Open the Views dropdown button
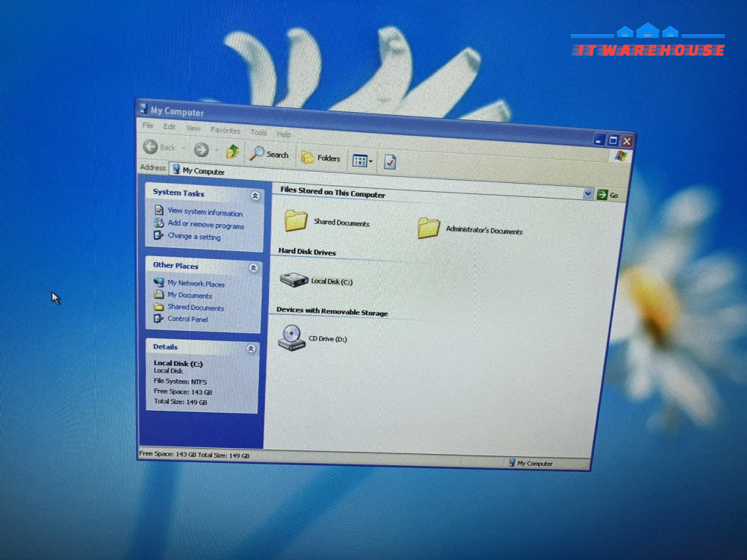Image resolution: width=747 pixels, height=560 pixels. [362, 161]
